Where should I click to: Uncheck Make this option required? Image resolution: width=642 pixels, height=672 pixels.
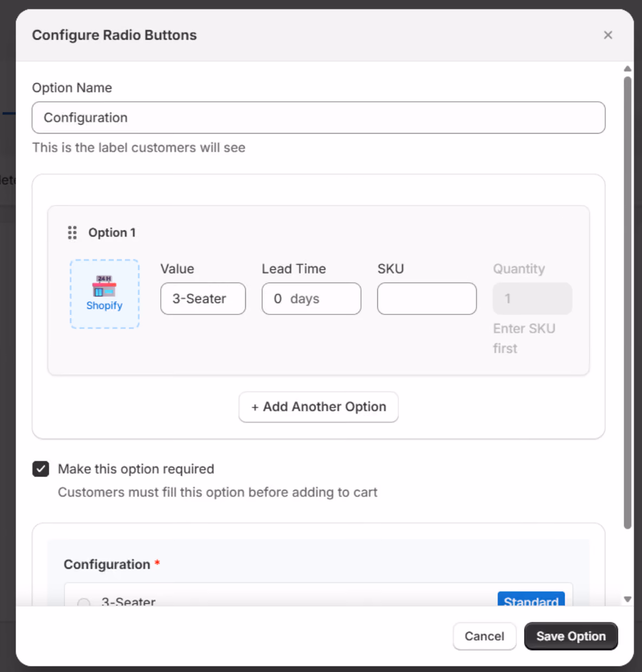41,469
